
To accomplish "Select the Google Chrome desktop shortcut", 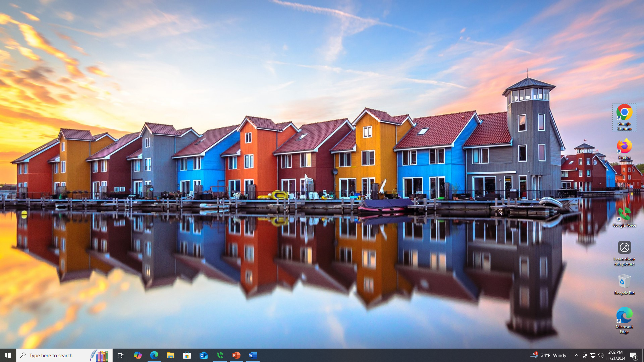I will (x=624, y=117).
